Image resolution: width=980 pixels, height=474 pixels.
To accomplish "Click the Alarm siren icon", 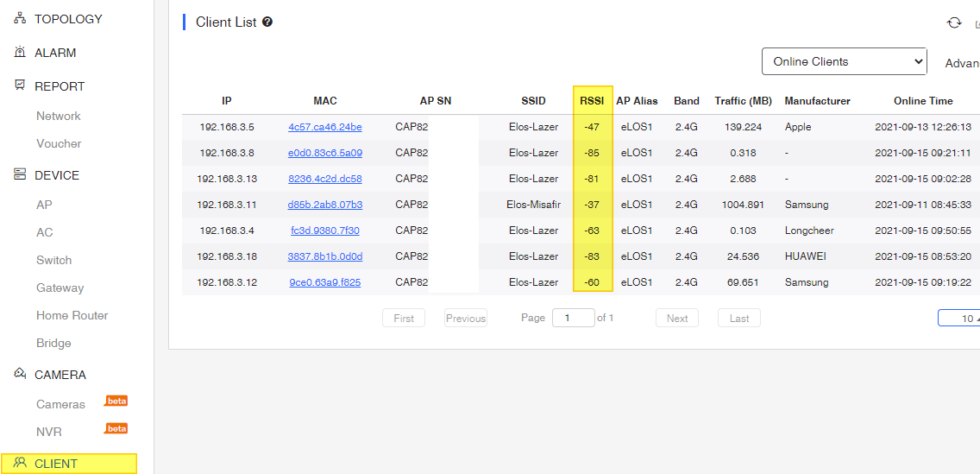I will [19, 53].
